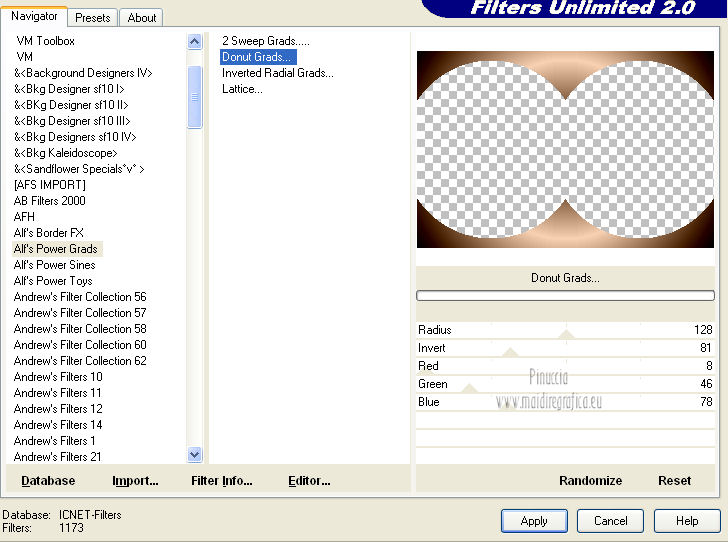Select &<Bkg Designer sf10 III> category
Image resolution: width=728 pixels, height=542 pixels.
pyautogui.click(x=72, y=121)
